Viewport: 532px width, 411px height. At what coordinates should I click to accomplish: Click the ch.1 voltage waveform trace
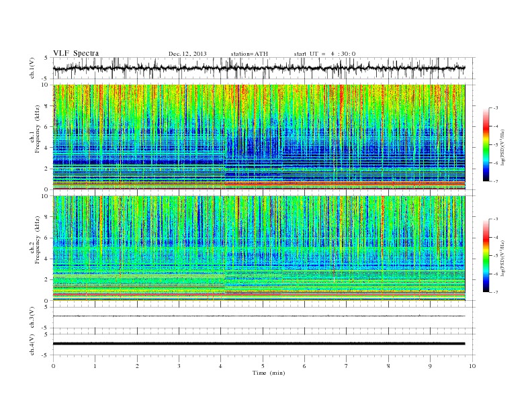click(259, 68)
